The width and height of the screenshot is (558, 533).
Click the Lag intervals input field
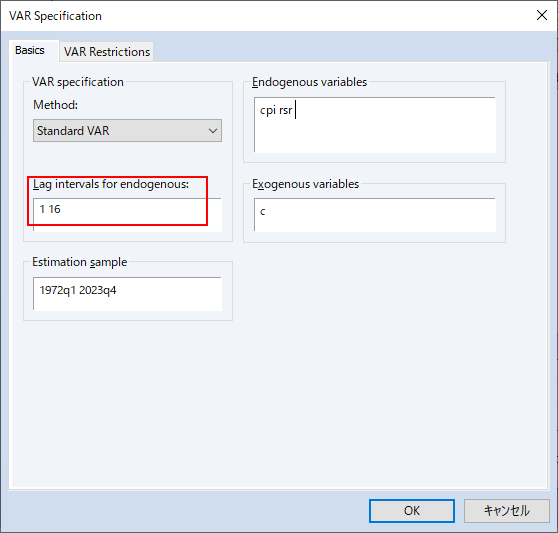(127, 215)
